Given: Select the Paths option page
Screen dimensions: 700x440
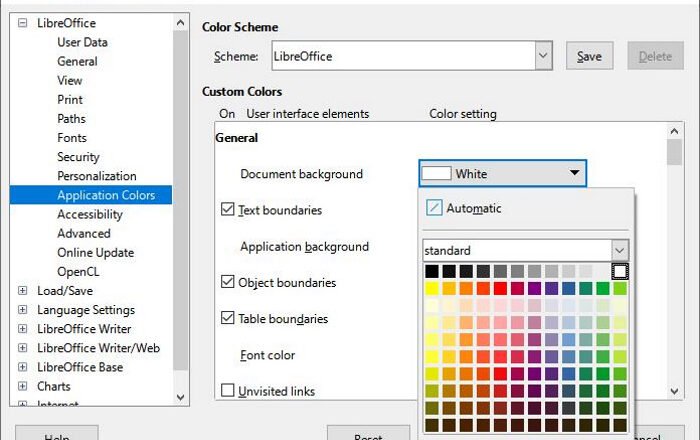Looking at the screenshot, I should click(71, 119).
